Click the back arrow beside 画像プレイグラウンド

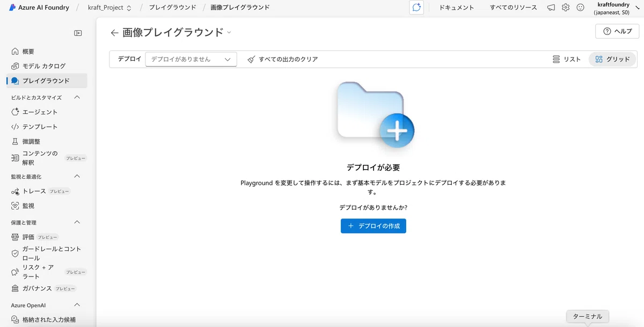tap(114, 33)
